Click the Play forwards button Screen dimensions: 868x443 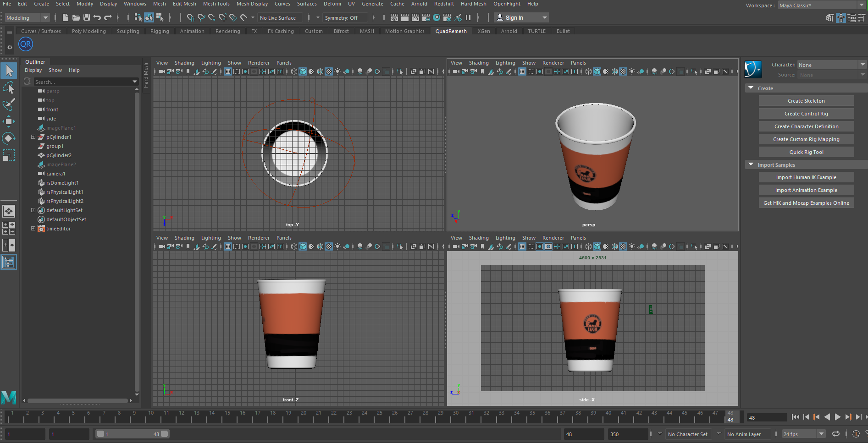(837, 417)
